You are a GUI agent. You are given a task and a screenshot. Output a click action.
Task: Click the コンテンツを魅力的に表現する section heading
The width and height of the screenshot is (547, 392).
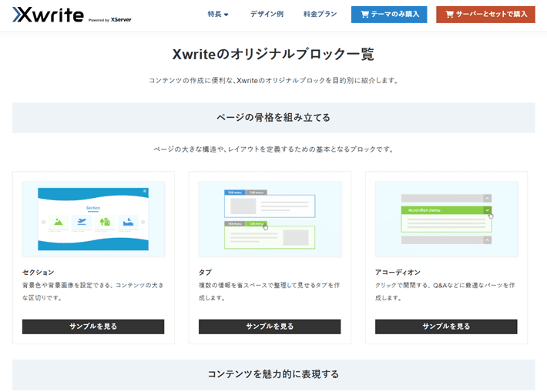[x=273, y=374]
